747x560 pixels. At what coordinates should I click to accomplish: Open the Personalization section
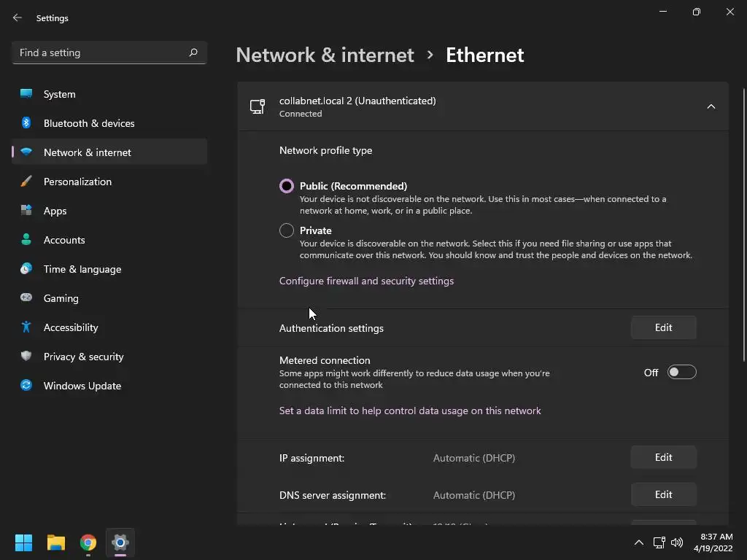pyautogui.click(x=77, y=182)
